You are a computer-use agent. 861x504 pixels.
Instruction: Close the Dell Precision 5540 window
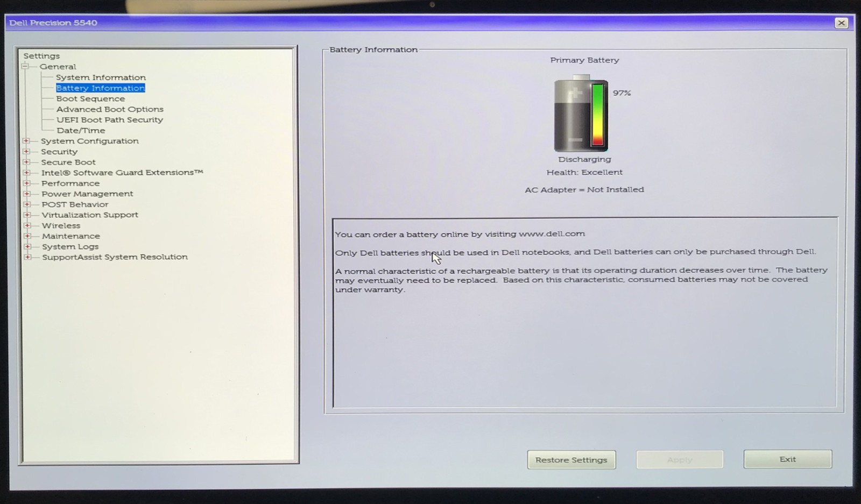[841, 23]
